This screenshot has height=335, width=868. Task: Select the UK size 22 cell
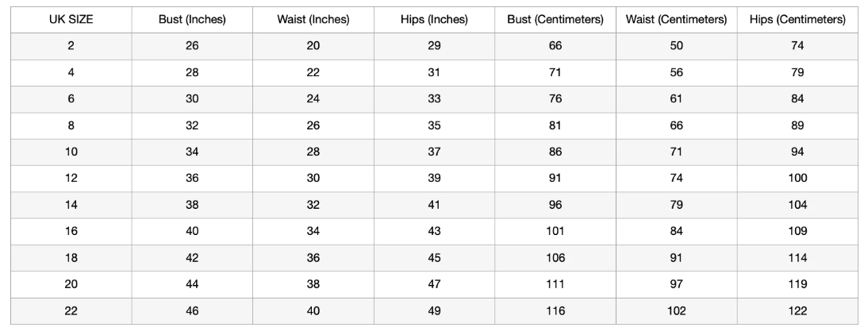pyautogui.click(x=71, y=311)
